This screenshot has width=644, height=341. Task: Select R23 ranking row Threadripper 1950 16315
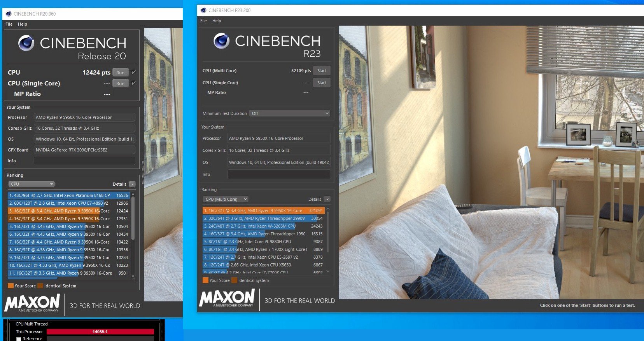(263, 234)
